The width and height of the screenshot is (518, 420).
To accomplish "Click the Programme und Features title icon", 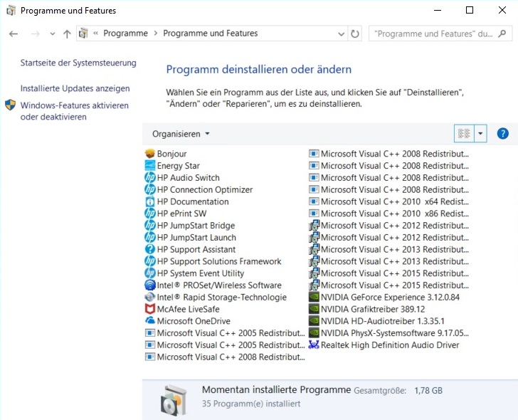I will (x=11, y=11).
